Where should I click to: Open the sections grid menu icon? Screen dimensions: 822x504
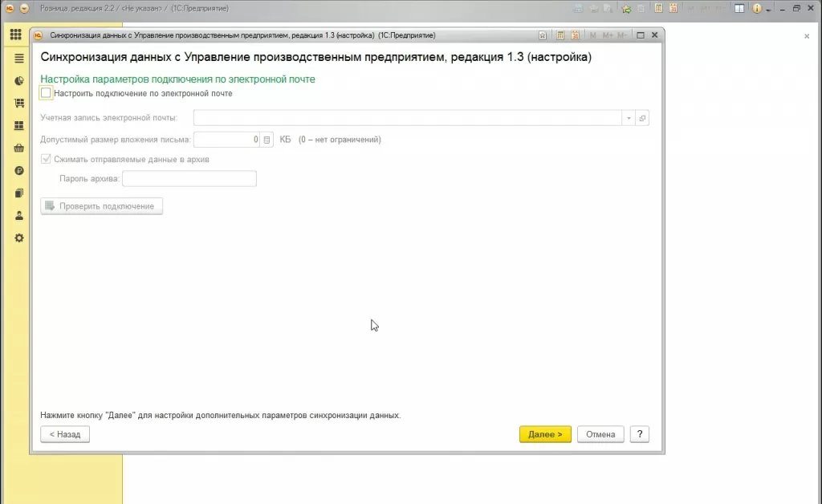16,35
